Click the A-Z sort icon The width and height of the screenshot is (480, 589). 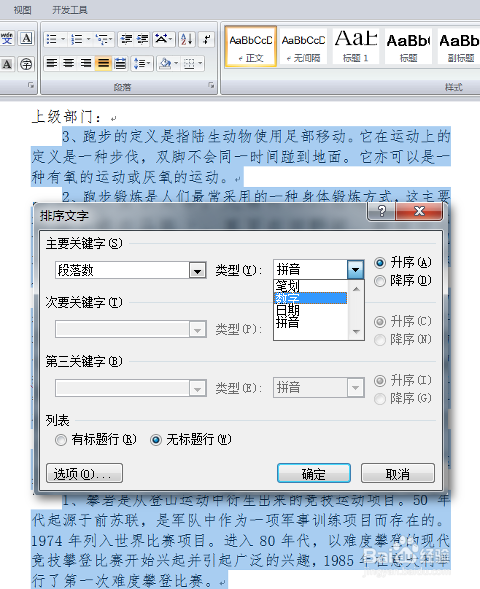[187, 39]
